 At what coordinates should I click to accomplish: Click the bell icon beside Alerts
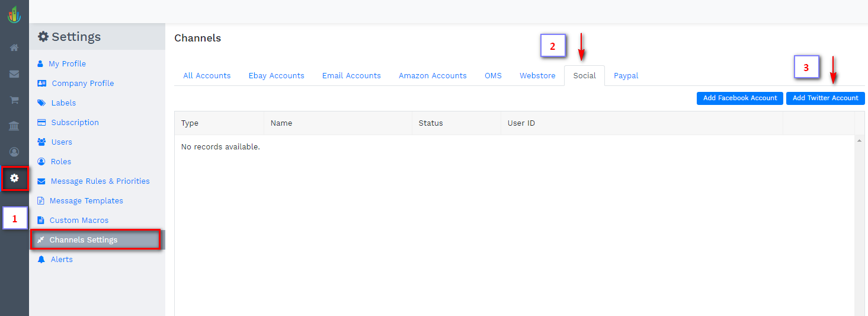pyautogui.click(x=41, y=260)
